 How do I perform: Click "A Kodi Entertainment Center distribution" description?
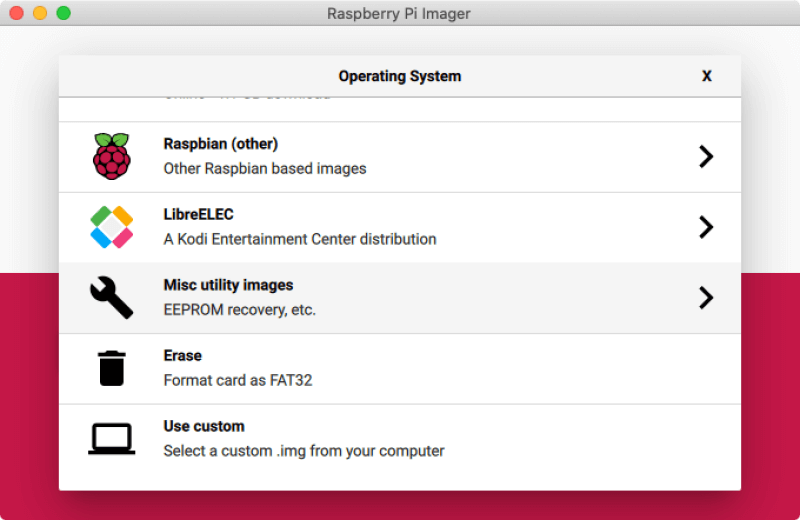click(x=300, y=239)
